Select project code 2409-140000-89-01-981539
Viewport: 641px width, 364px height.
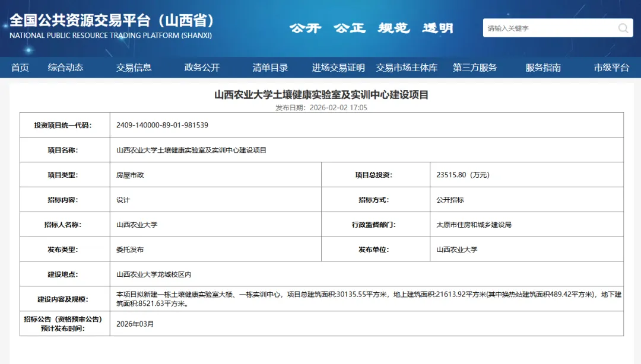point(162,125)
